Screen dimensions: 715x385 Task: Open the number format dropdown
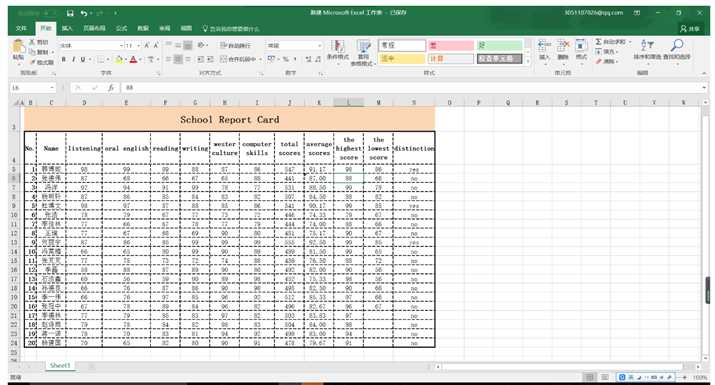[x=319, y=46]
